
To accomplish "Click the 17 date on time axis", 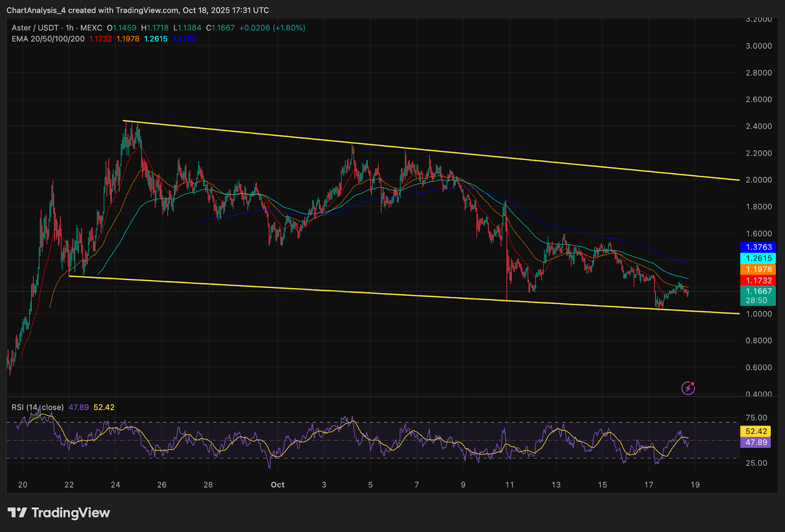I will pos(649,485).
